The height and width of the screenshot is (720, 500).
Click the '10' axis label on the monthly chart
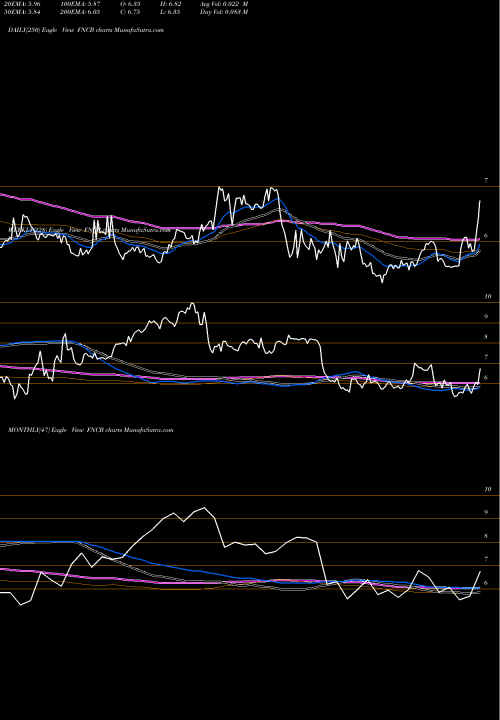pyautogui.click(x=488, y=489)
